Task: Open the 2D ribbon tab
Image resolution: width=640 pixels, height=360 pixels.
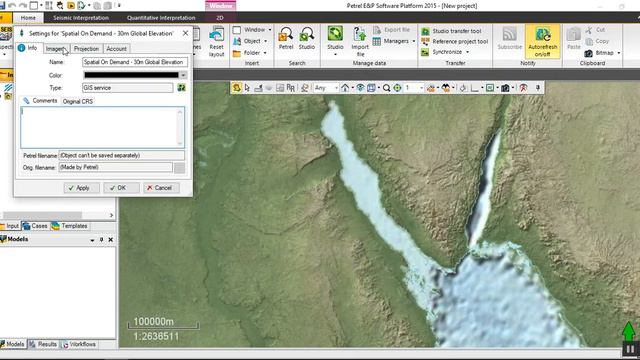Action: click(x=220, y=18)
